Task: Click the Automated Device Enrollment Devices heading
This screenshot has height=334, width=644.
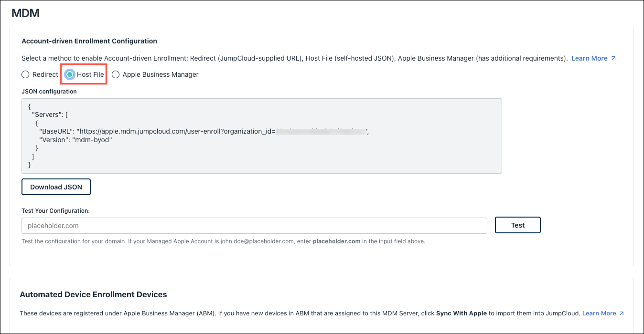Action: click(93, 294)
